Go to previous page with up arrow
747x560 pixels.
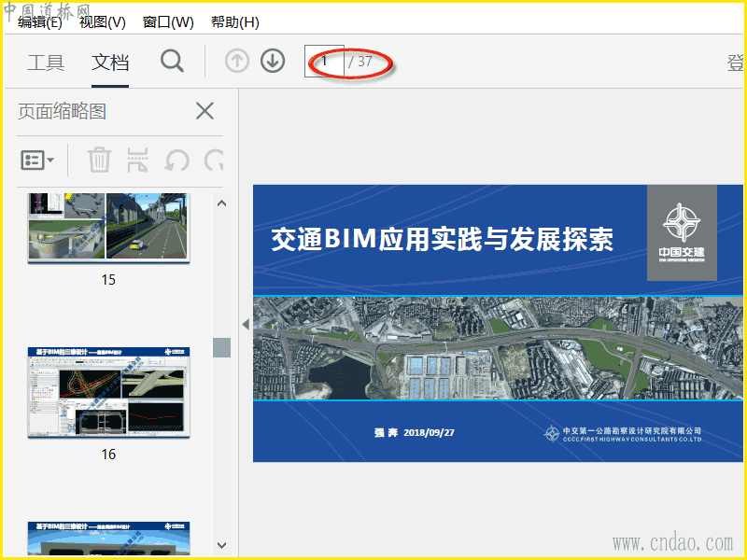point(237,62)
